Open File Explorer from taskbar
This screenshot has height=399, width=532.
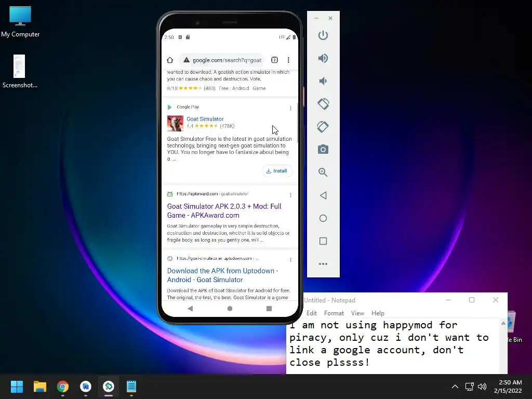(39, 387)
